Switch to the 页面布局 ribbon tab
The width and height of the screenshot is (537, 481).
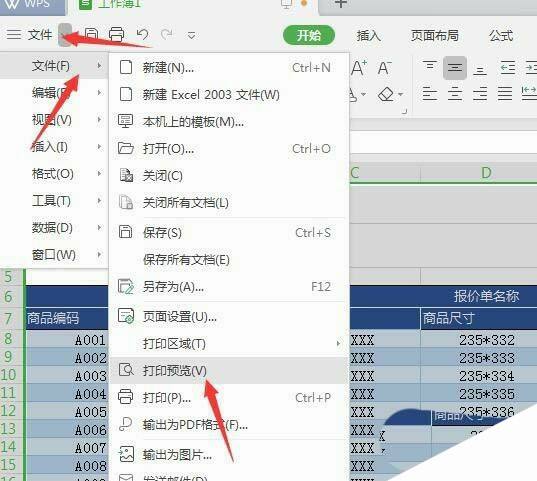click(434, 35)
